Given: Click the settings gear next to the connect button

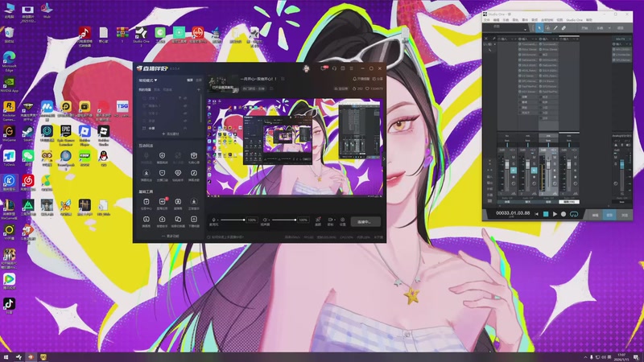Looking at the screenshot, I should (343, 220).
